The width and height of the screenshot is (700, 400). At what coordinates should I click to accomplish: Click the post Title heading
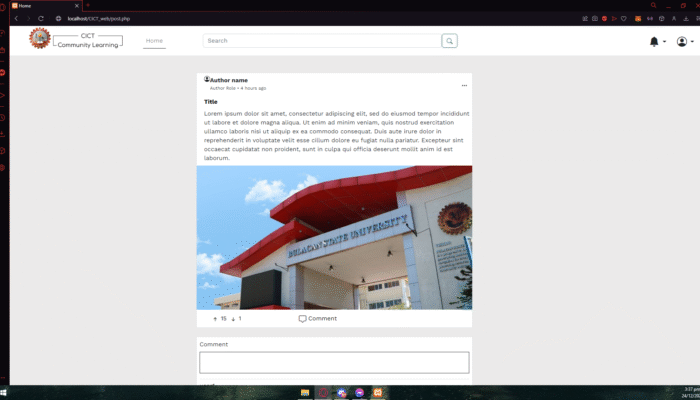pyautogui.click(x=211, y=102)
